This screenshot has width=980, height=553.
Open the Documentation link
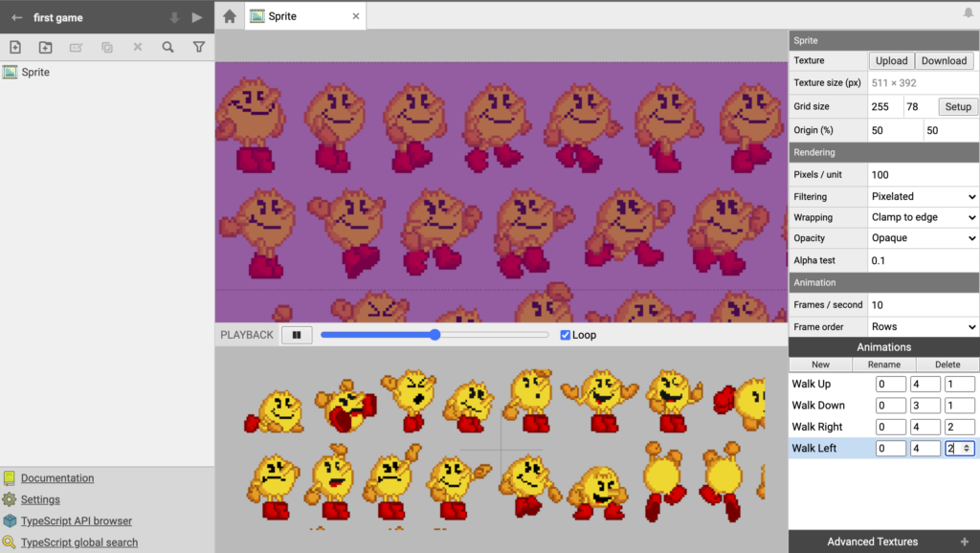pyautogui.click(x=57, y=478)
